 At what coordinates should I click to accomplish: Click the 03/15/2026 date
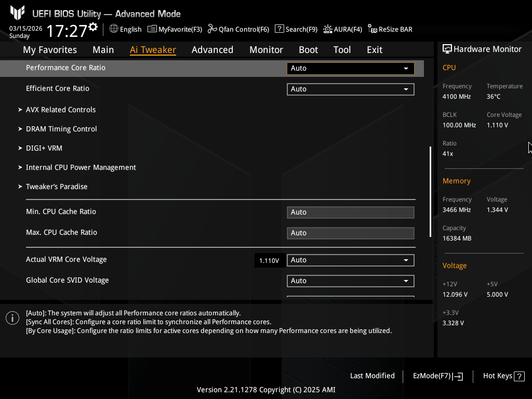(x=26, y=29)
